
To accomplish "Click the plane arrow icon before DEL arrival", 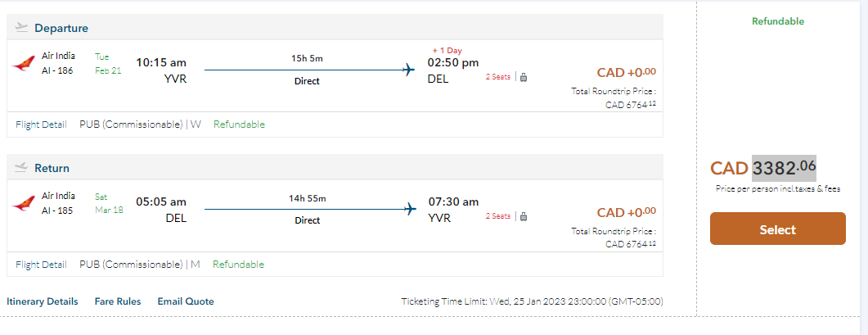I will coord(409,70).
